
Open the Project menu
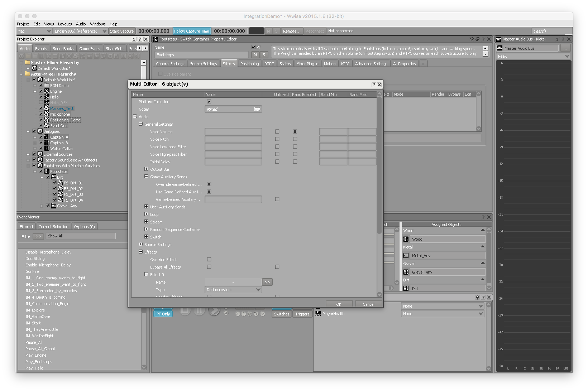[23, 24]
